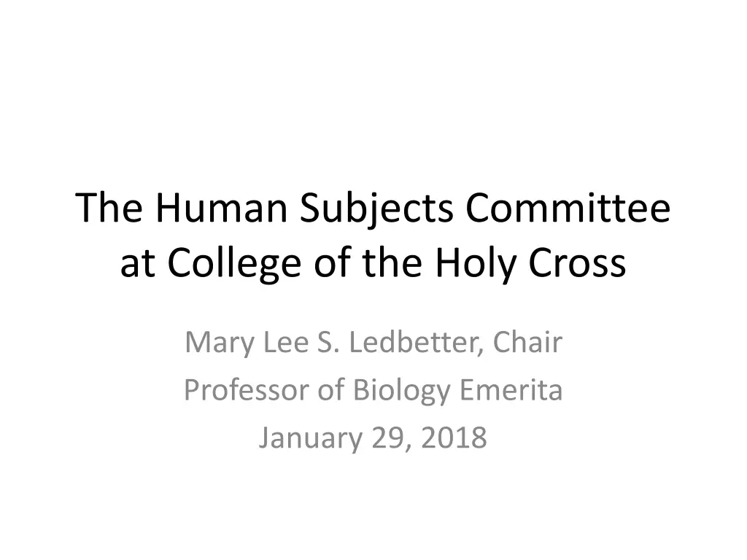This screenshot has width=747, height=560.
Task: Click the word "Professor" in the subtitle
Action: pyautogui.click(x=248, y=391)
